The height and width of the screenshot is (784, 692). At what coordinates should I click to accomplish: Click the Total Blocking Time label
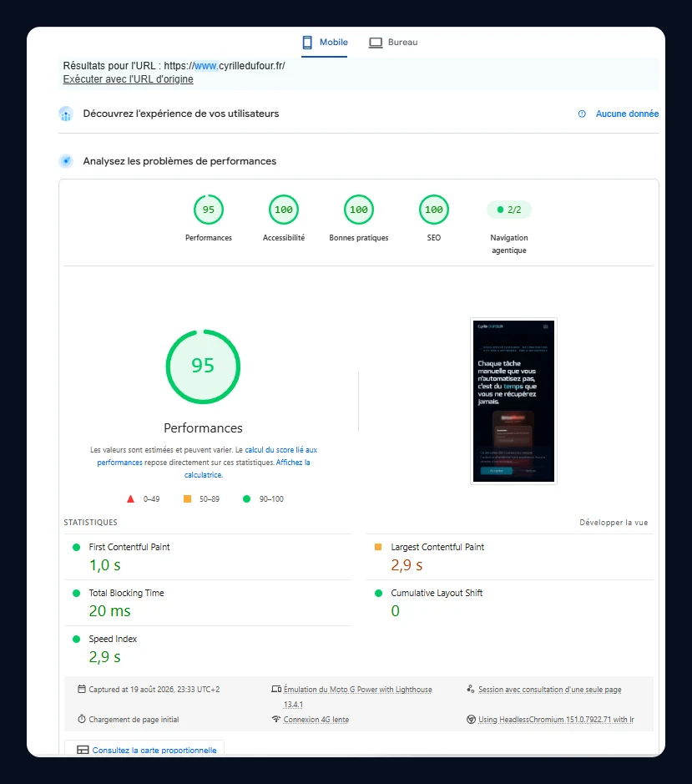click(127, 593)
